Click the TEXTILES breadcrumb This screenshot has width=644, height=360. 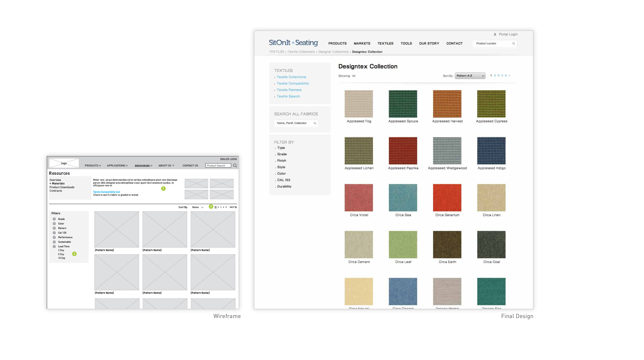click(x=276, y=52)
